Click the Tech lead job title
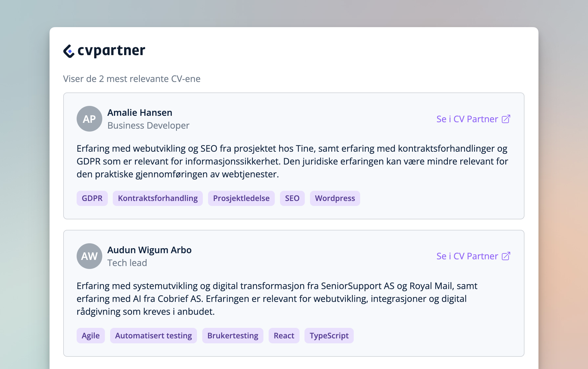588x369 pixels. [127, 263]
